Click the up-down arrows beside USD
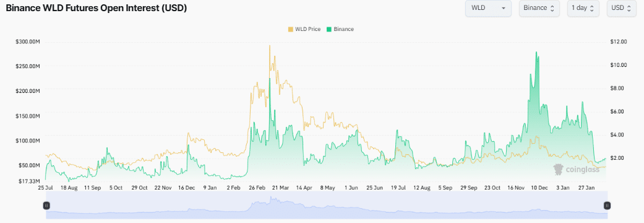The image size is (644, 223). pos(629,8)
